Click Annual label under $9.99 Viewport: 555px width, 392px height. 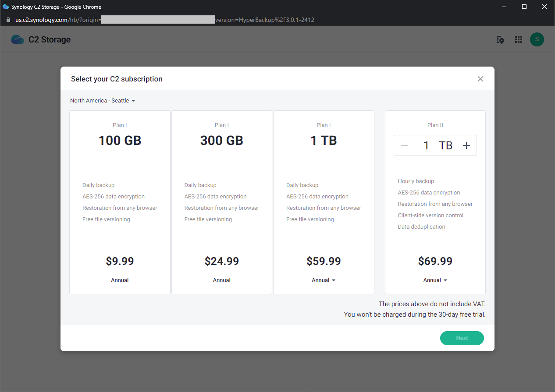point(120,280)
